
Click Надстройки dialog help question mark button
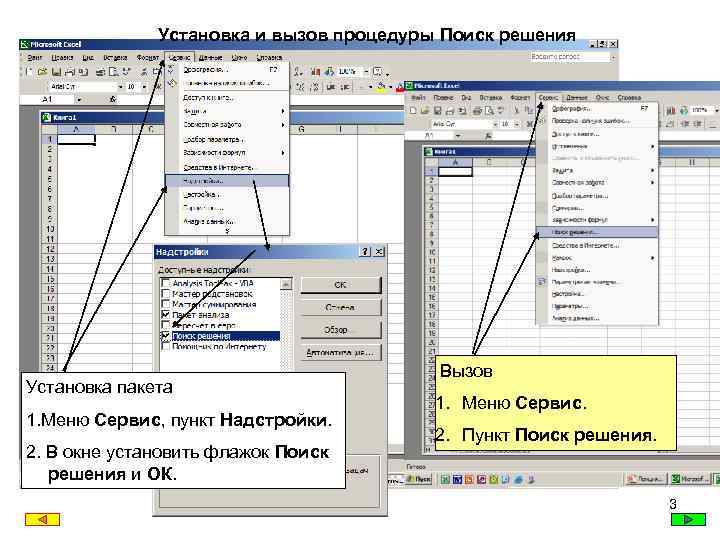click(365, 251)
